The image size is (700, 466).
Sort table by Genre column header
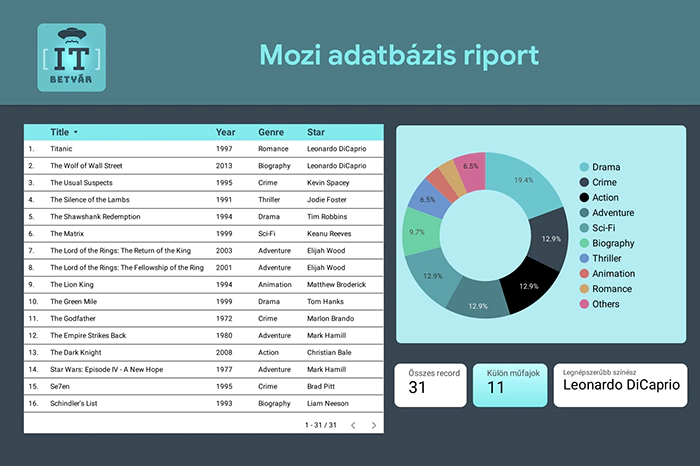click(x=271, y=132)
